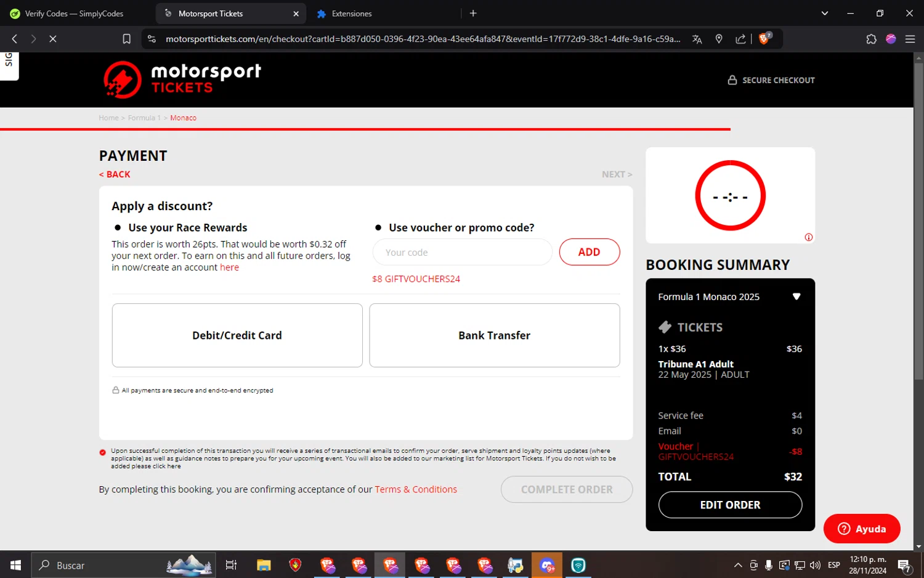The width and height of the screenshot is (924, 578).
Task: Click the ESP language indicator
Action: (x=834, y=565)
